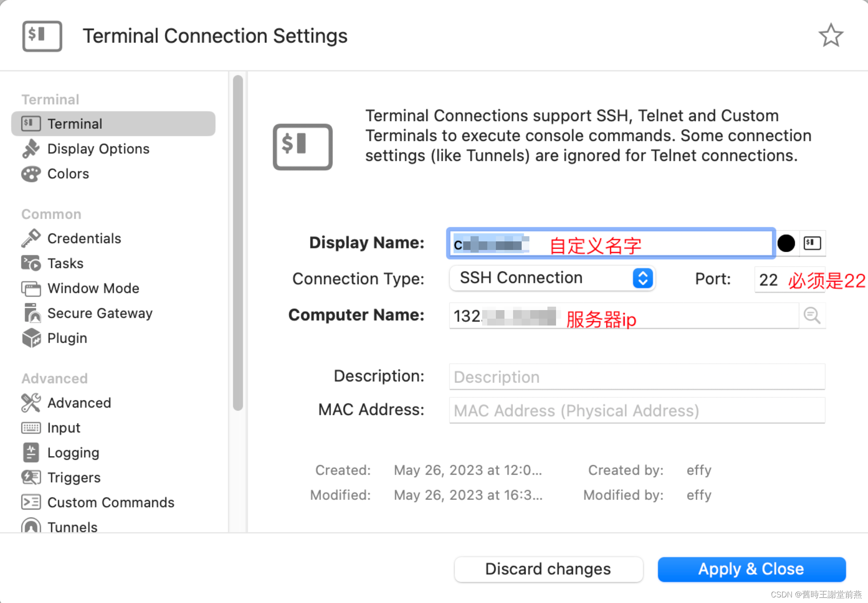Click the Discard changes button
This screenshot has width=868, height=603.
click(x=547, y=569)
